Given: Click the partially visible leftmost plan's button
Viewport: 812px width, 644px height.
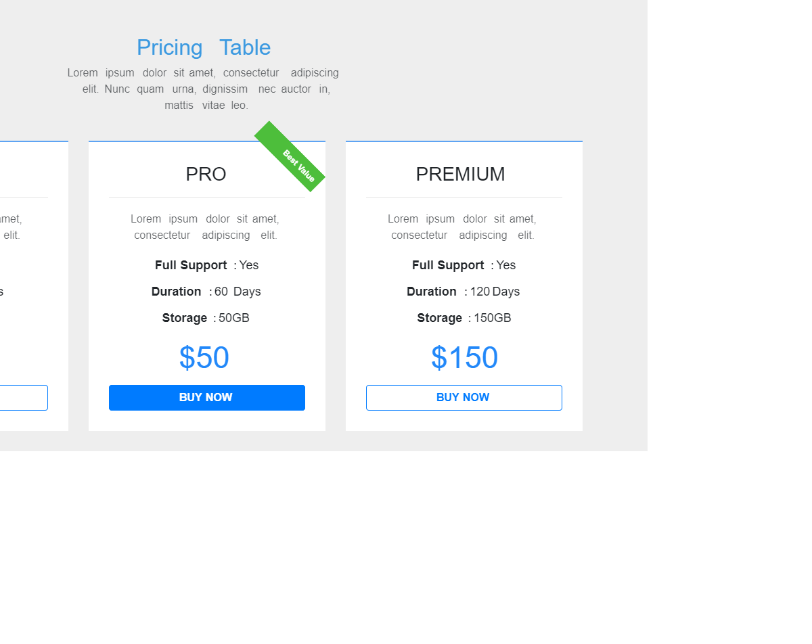Looking at the screenshot, I should click(24, 398).
